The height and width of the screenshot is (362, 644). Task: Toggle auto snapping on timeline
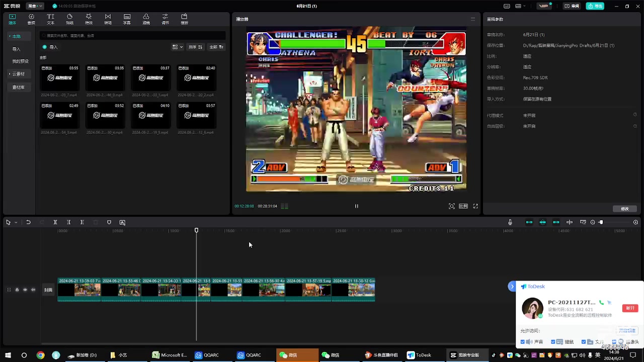(543, 222)
